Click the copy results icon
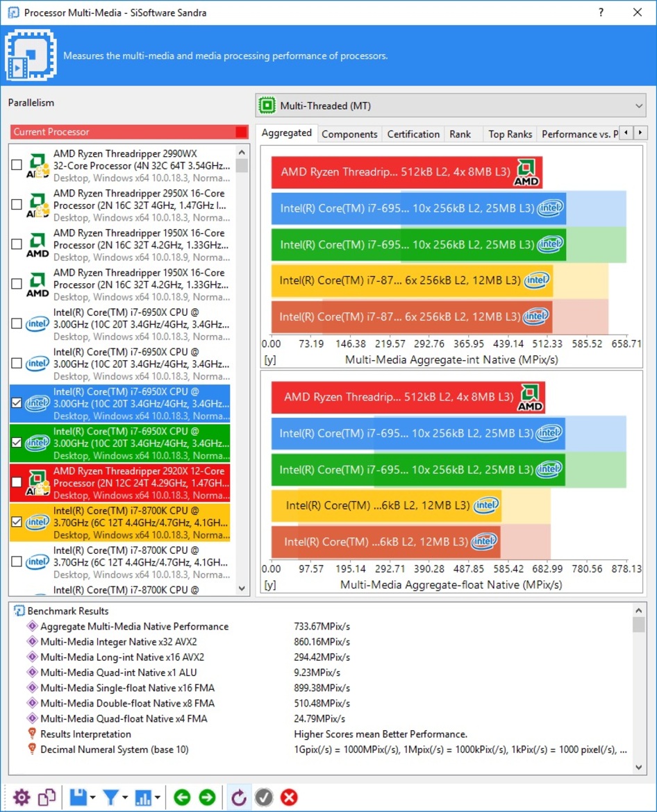 47,797
